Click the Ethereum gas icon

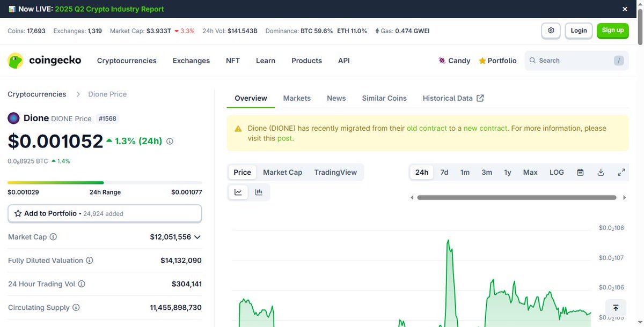pos(377,31)
